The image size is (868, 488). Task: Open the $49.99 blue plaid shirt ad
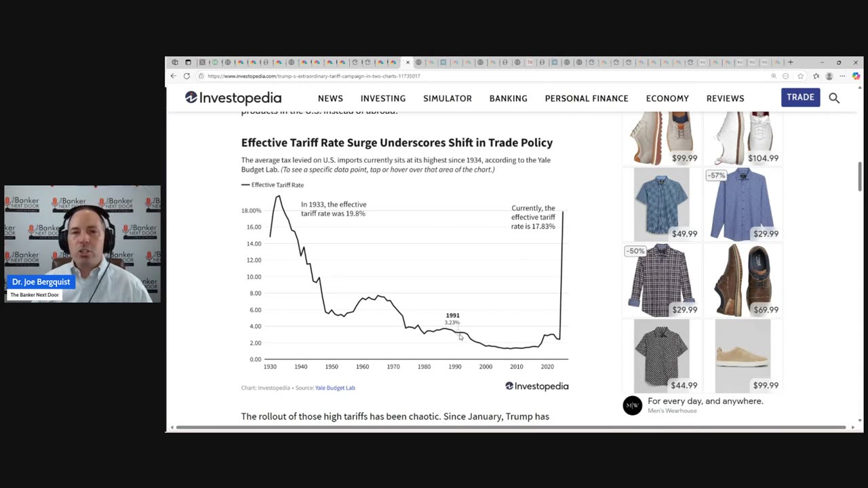coord(662,204)
